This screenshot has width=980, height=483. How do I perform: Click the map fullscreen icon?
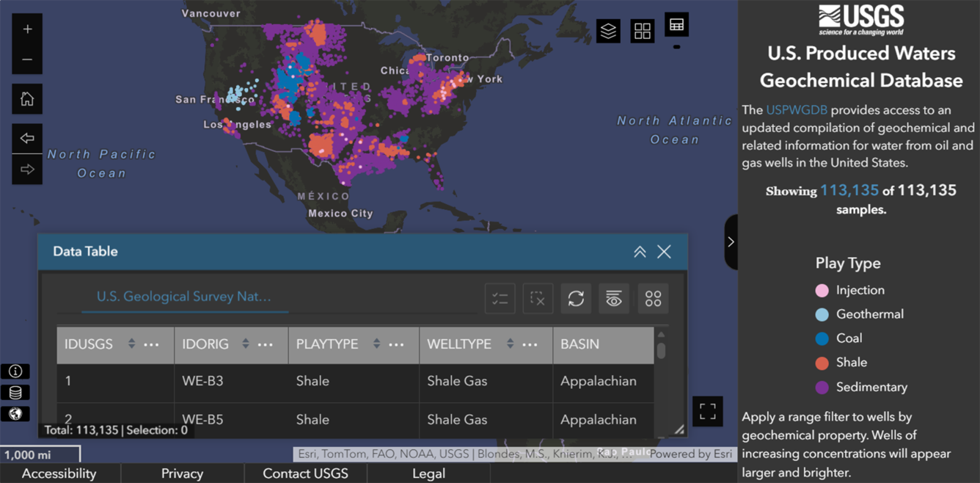(x=707, y=412)
